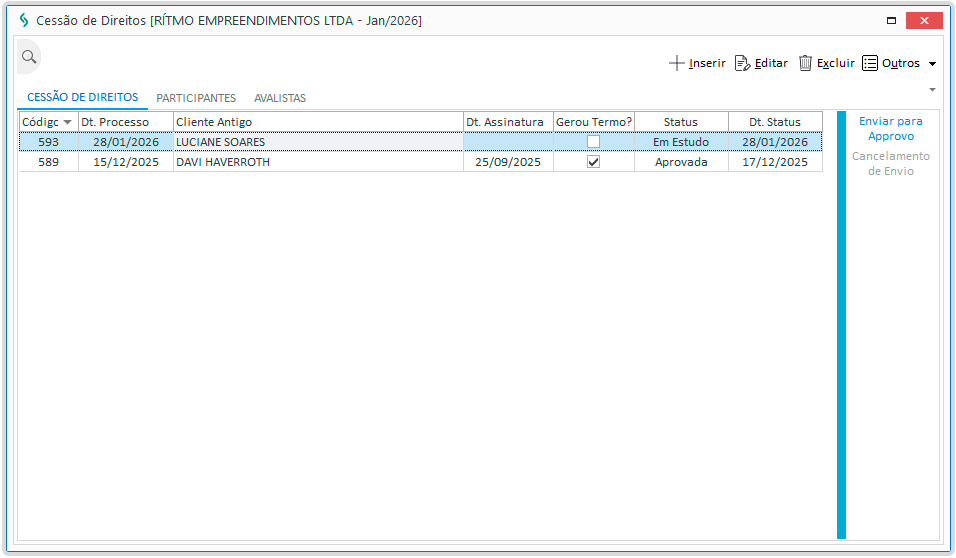Click the Editar pencil document icon
Image resolution: width=956 pixels, height=558 pixels.
pos(742,63)
